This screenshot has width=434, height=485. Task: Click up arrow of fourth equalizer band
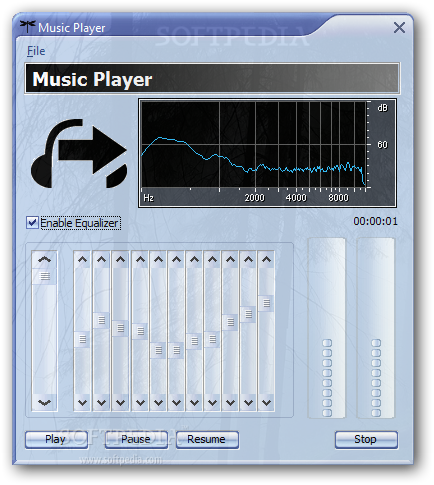pyautogui.click(x=140, y=260)
